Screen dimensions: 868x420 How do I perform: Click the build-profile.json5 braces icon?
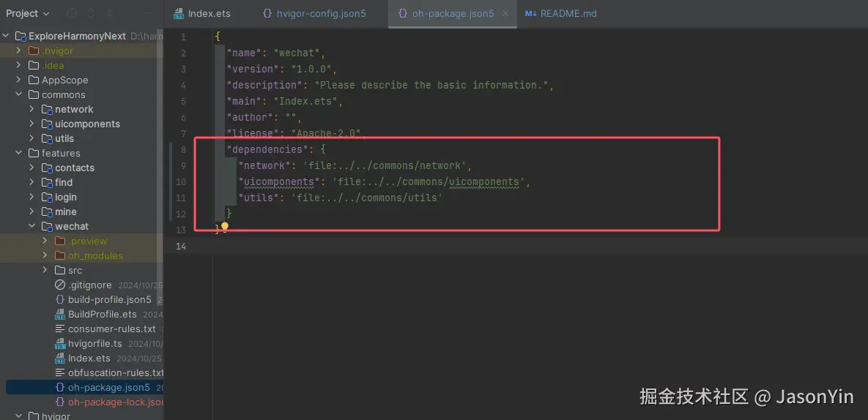tap(60, 299)
